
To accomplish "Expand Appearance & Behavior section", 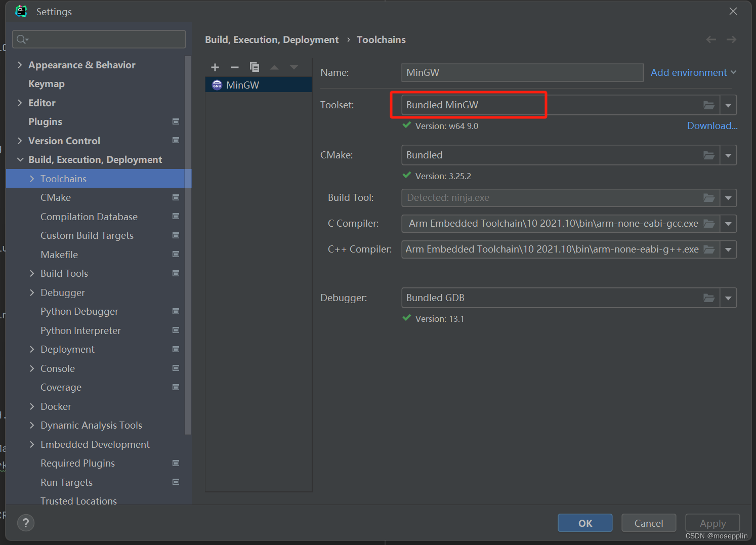I will point(20,65).
